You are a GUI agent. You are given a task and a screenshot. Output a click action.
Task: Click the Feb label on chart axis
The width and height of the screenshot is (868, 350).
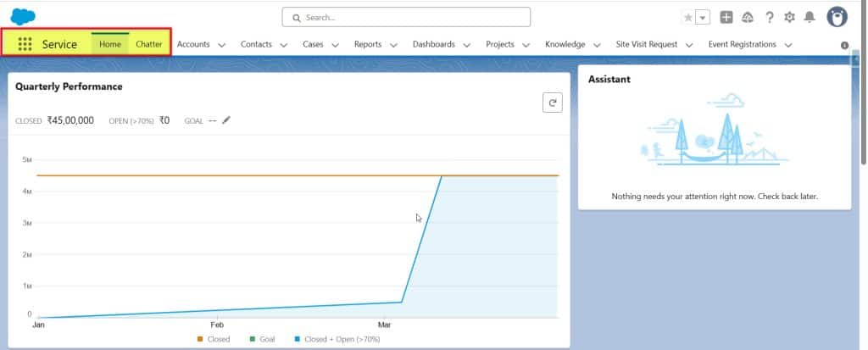[x=217, y=325]
